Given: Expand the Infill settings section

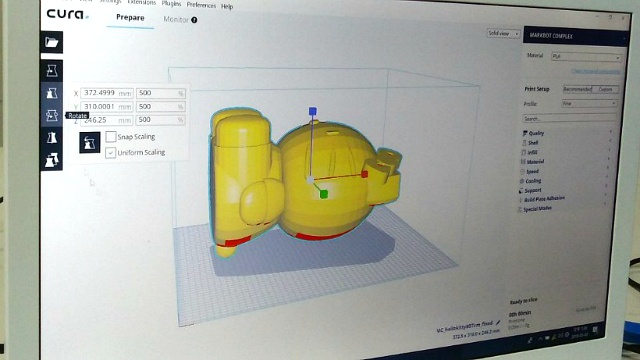Looking at the screenshot, I should (565, 152).
